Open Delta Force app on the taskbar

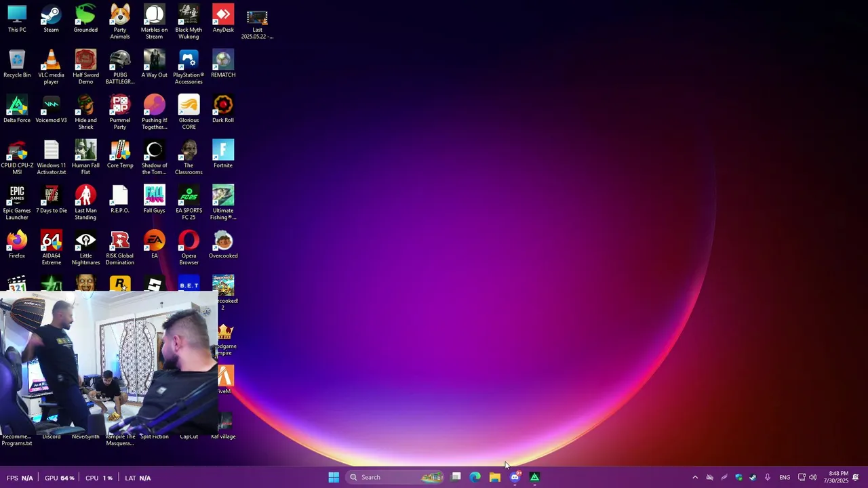pos(534,477)
